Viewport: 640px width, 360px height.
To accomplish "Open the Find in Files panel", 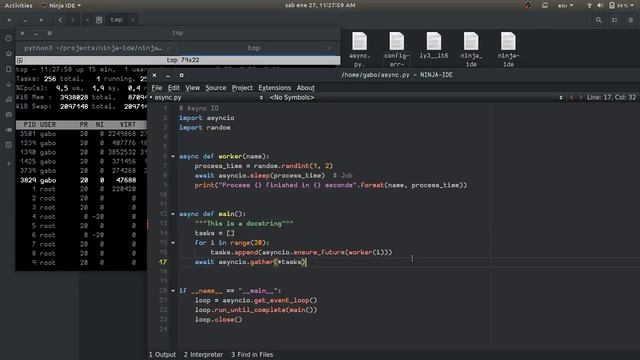I will coord(252,355).
